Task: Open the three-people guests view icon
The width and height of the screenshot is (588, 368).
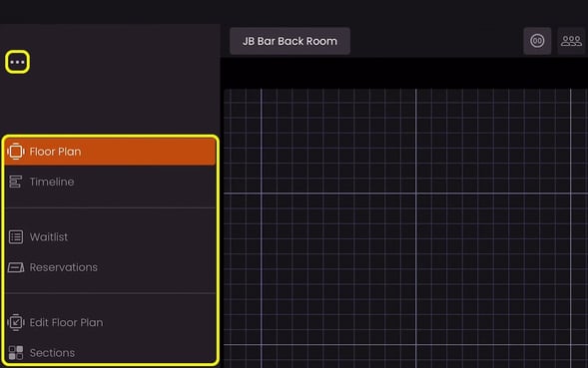Action: click(571, 41)
